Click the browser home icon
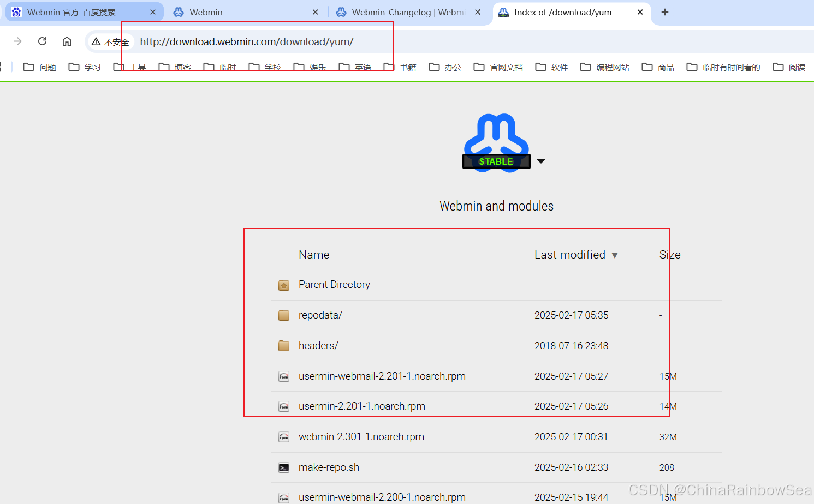814x504 pixels. click(x=67, y=41)
